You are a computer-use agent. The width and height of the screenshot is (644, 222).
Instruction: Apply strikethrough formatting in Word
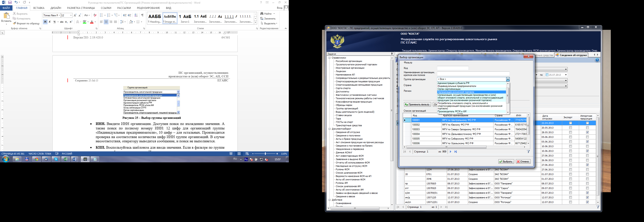coord(62,22)
